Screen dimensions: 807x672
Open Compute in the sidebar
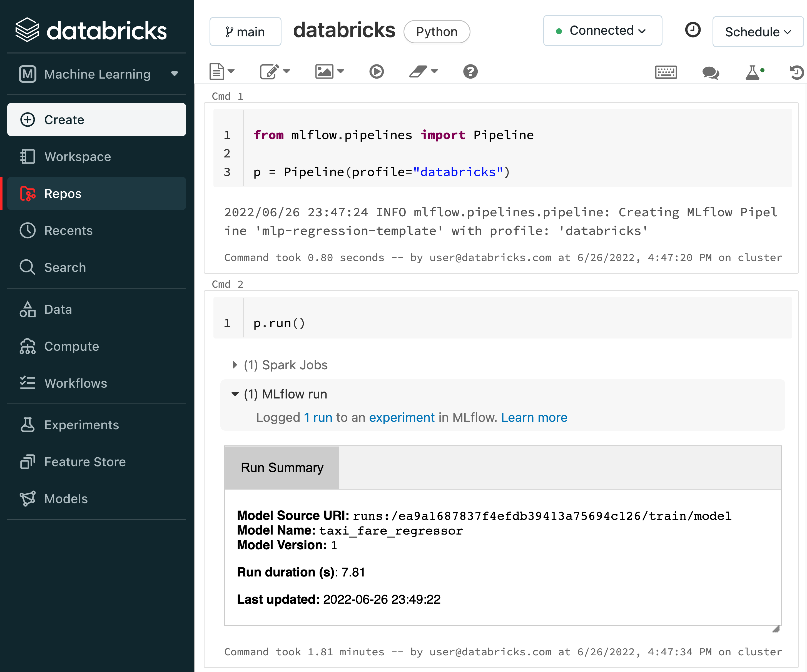[96, 346]
